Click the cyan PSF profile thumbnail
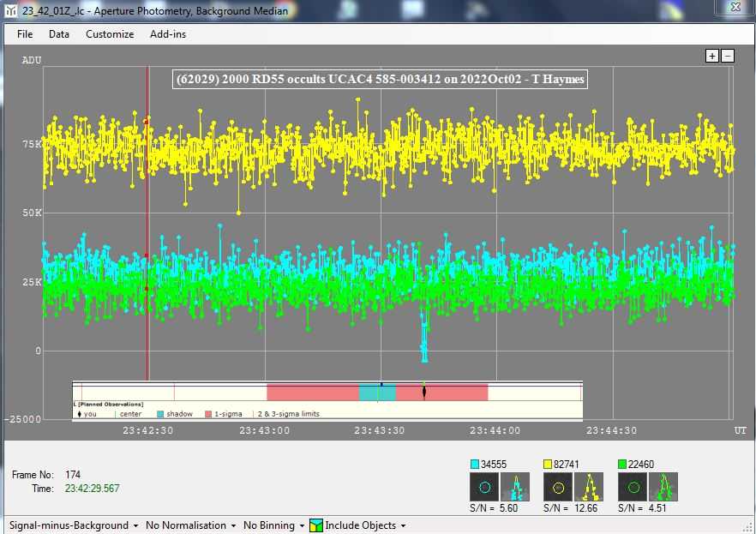 (515, 488)
